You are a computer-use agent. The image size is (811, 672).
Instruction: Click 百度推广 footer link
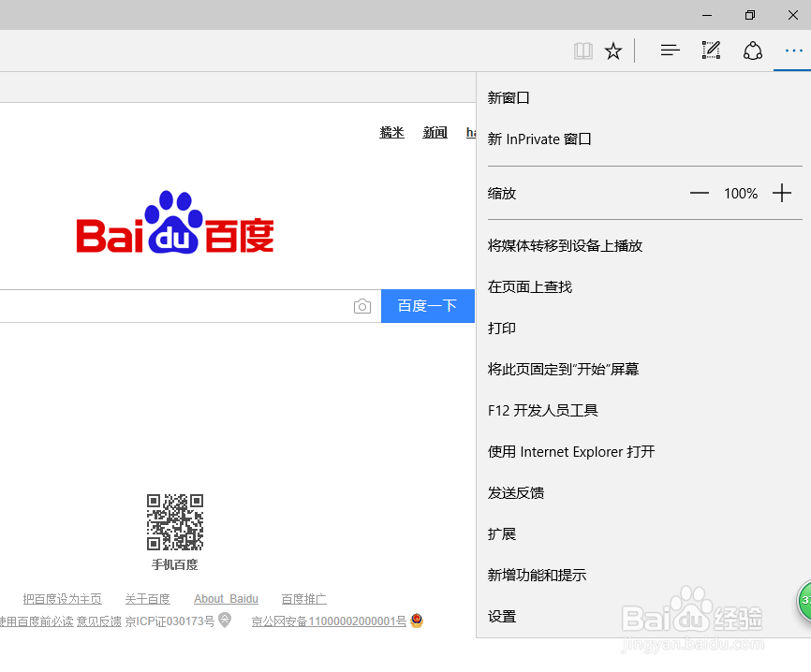(303, 599)
